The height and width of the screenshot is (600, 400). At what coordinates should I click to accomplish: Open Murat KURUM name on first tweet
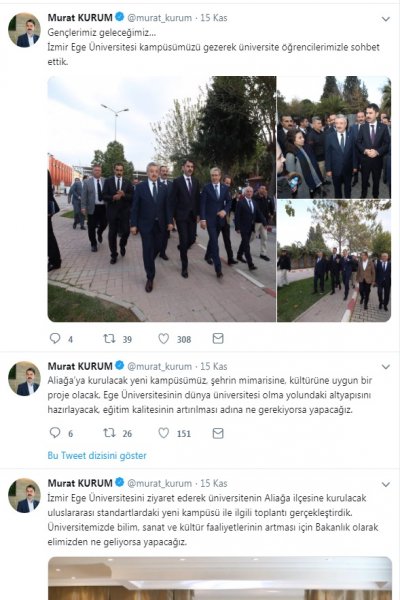click(80, 18)
